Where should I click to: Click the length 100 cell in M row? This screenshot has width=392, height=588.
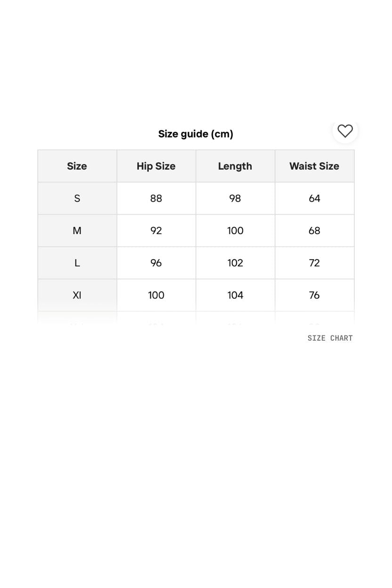235,230
